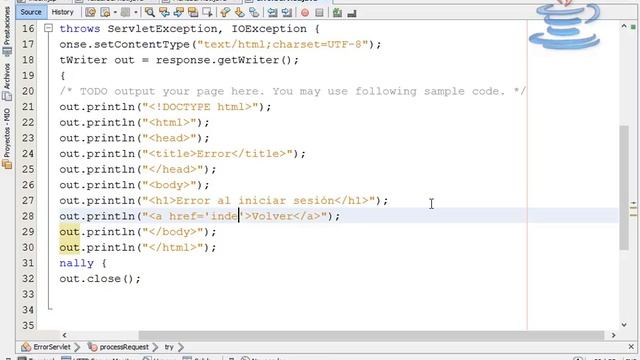Viewport: 640px width, 360px height.
Task: Click the horizontal scrollbar left arrow
Action: 64,335
